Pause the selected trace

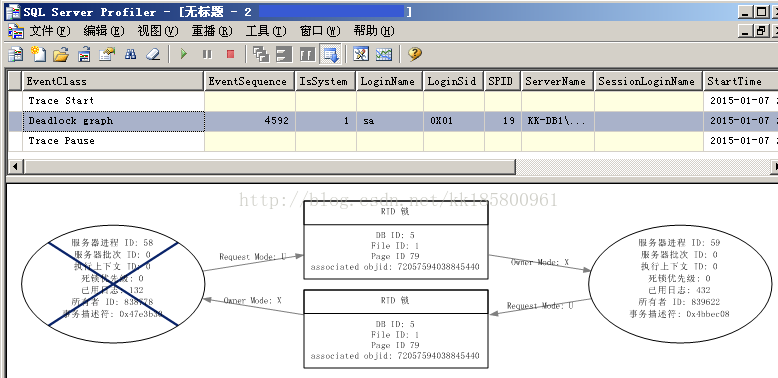coord(207,54)
